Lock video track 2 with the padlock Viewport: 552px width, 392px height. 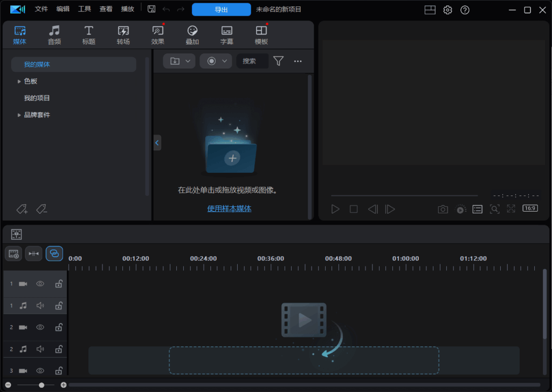coord(59,327)
